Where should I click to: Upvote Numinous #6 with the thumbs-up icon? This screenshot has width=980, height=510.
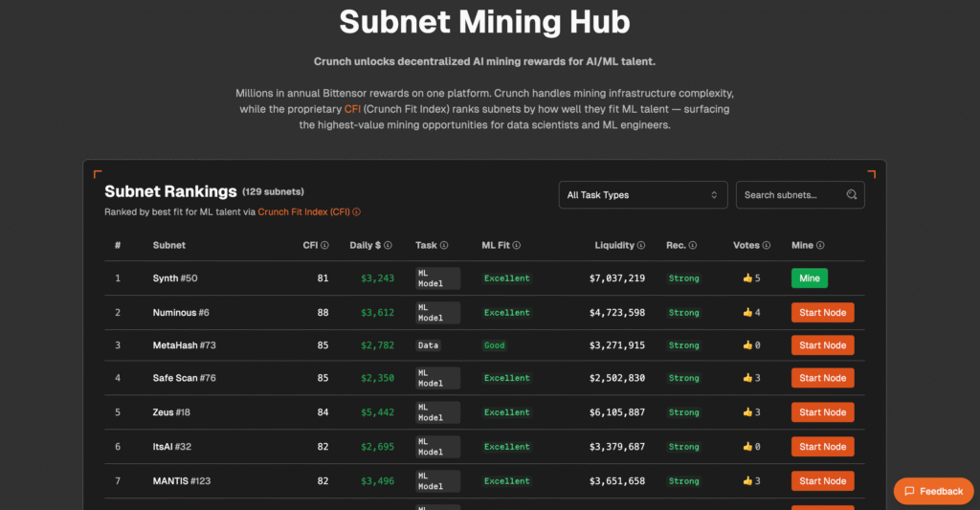click(747, 313)
